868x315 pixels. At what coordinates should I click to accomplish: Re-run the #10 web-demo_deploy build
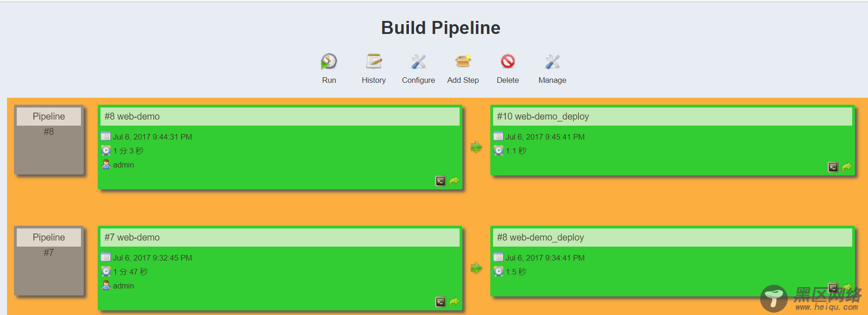tap(847, 167)
